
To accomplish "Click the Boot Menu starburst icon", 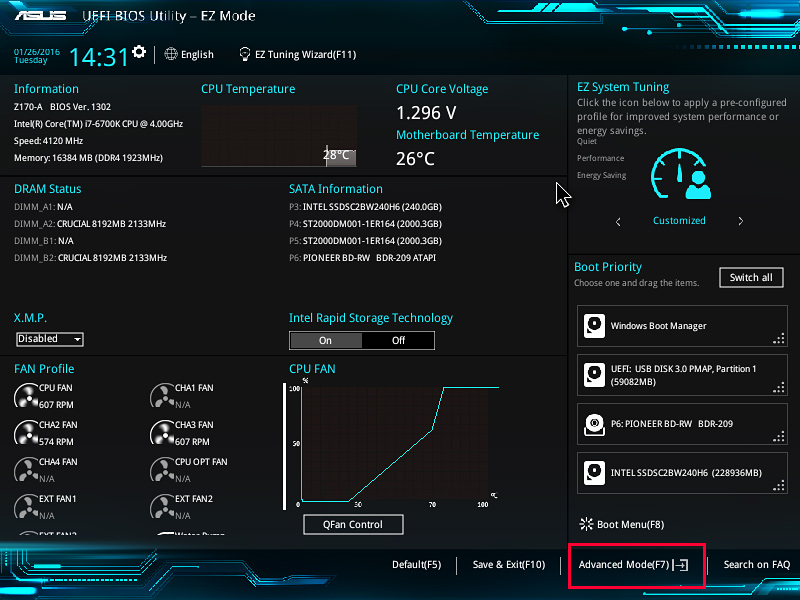I will coord(586,524).
